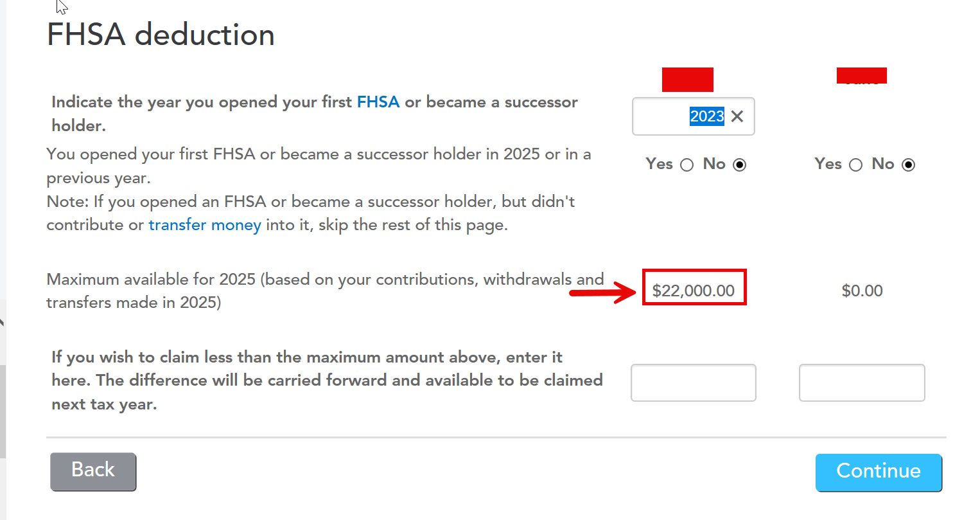Click the $22,000.00 maximum available amount
980x520 pixels.
click(694, 291)
